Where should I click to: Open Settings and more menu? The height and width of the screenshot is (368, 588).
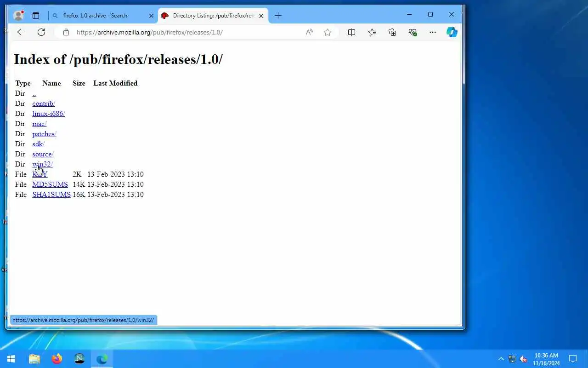433,32
